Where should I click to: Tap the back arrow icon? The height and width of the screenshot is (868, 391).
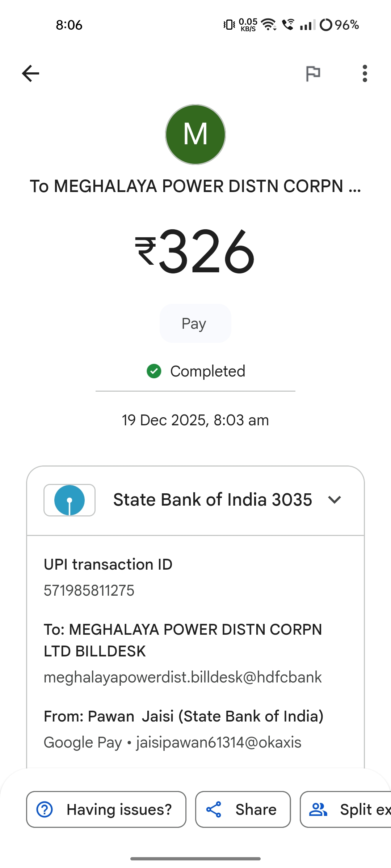click(x=30, y=73)
